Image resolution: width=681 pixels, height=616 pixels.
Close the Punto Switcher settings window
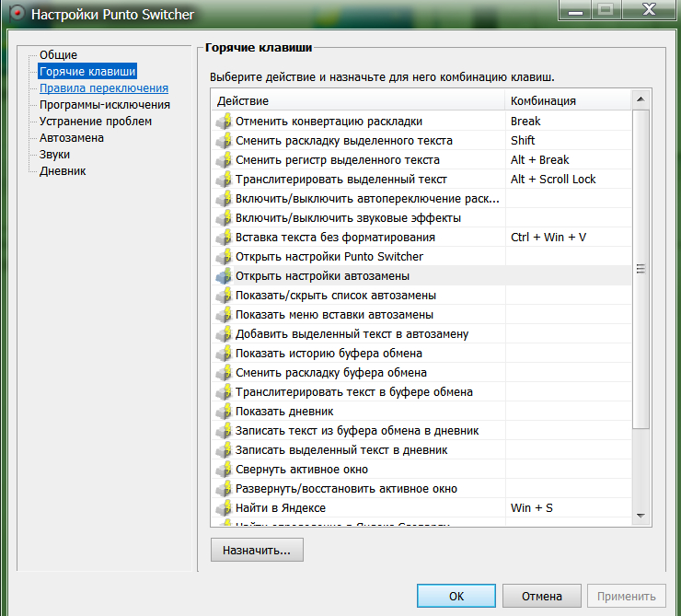click(x=649, y=9)
